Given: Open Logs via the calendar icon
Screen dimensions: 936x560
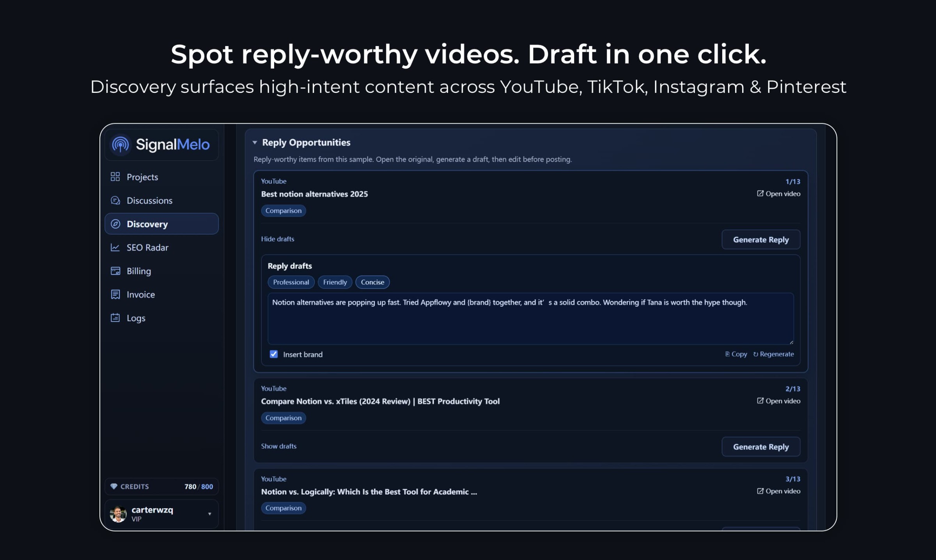Looking at the screenshot, I should click(x=115, y=318).
